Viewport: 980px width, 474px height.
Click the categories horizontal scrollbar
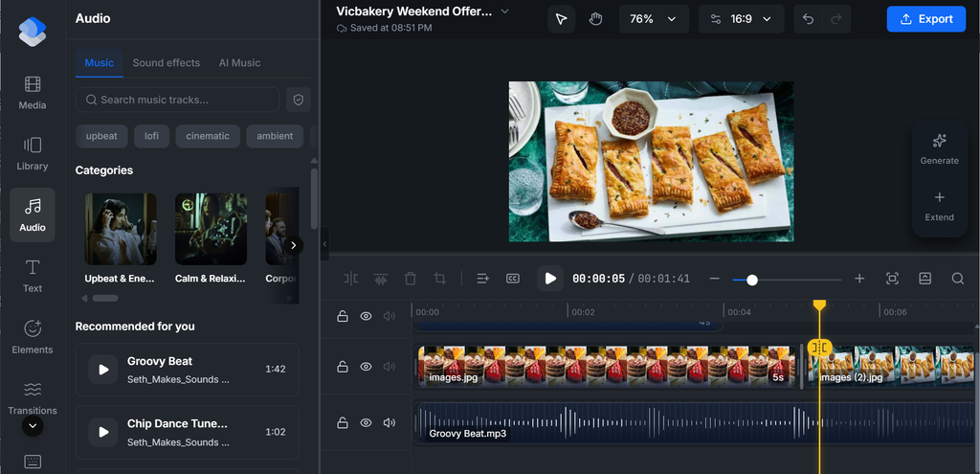click(x=105, y=298)
